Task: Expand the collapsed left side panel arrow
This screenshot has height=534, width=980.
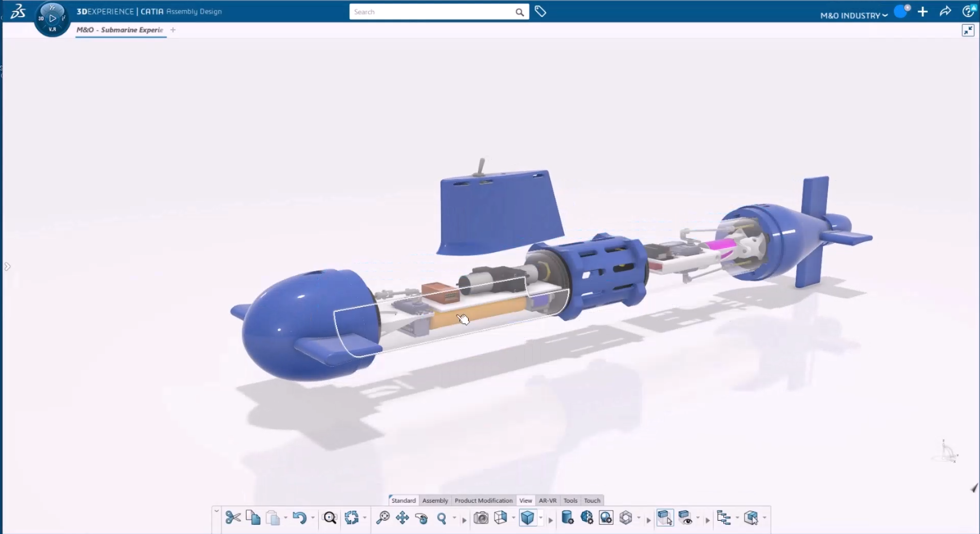Action: click(x=7, y=266)
